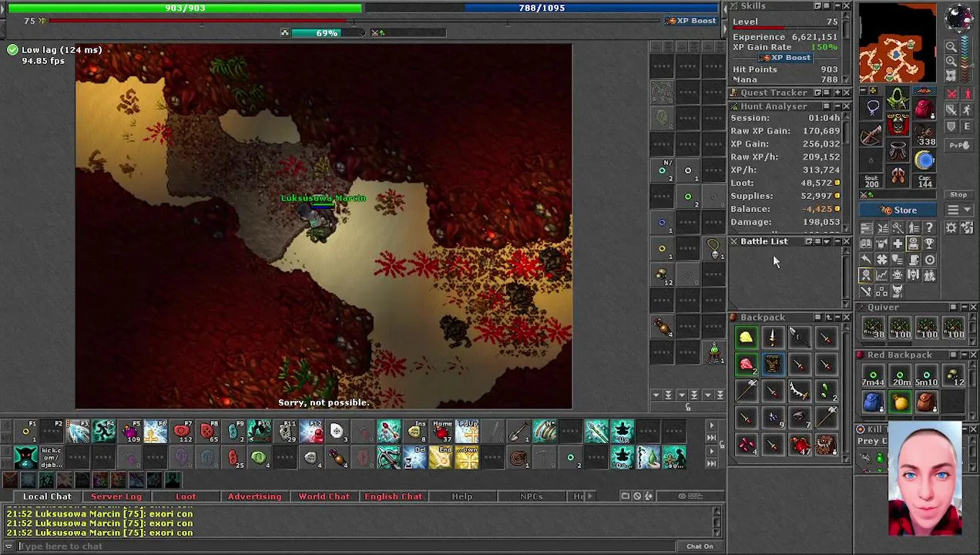Click the first down arrow under the side action bar

coord(656,395)
